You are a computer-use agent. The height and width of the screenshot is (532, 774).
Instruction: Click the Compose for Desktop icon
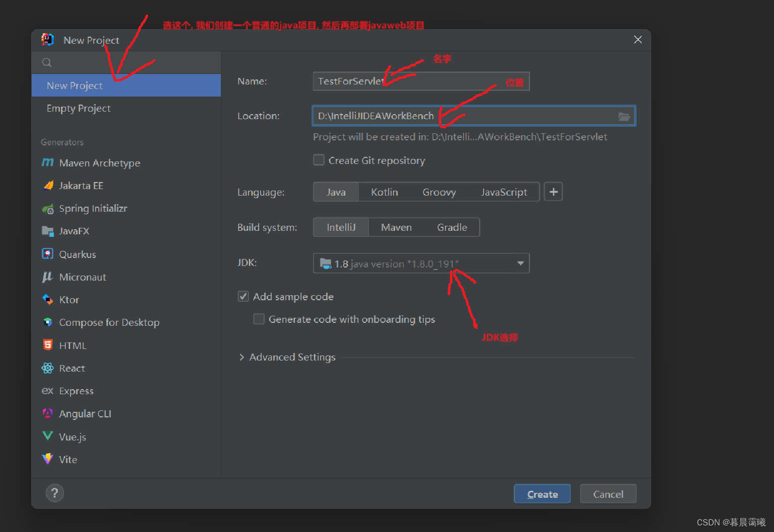tap(48, 322)
